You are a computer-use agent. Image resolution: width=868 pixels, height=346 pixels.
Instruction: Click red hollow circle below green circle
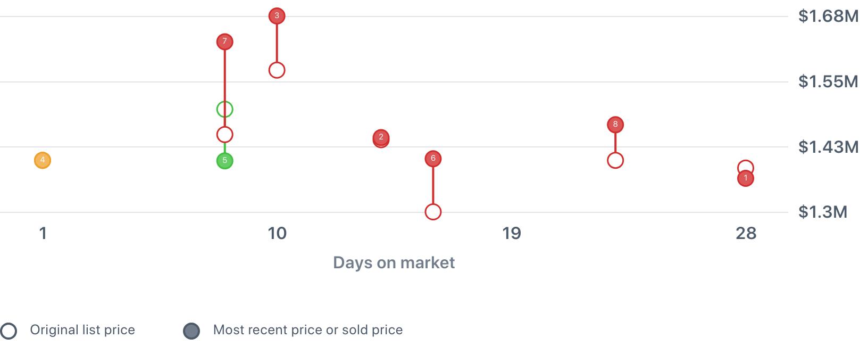pos(224,135)
